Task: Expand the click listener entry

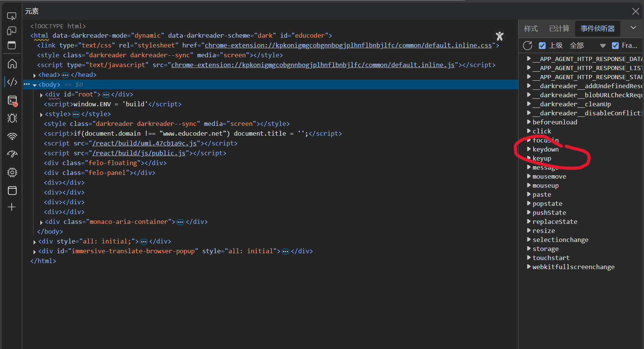Action: 529,131
